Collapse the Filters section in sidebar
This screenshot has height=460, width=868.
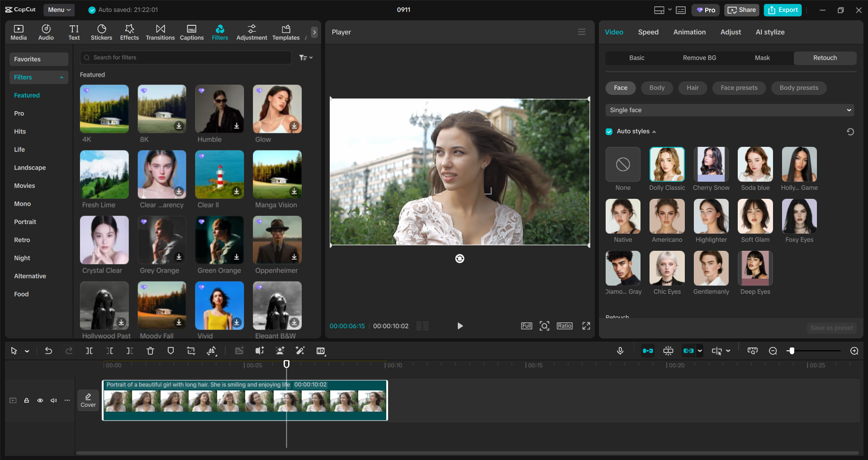click(62, 77)
